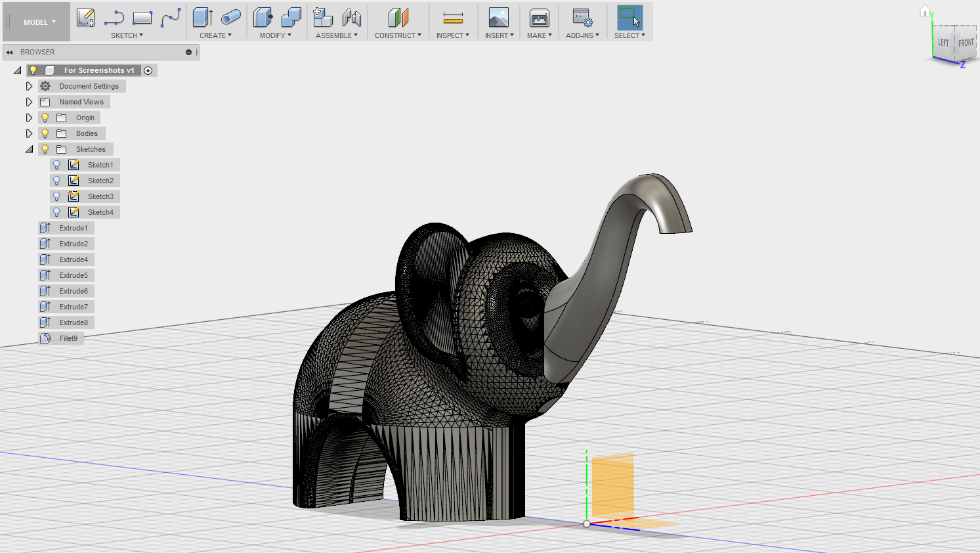Click the Select tool icon

click(630, 18)
